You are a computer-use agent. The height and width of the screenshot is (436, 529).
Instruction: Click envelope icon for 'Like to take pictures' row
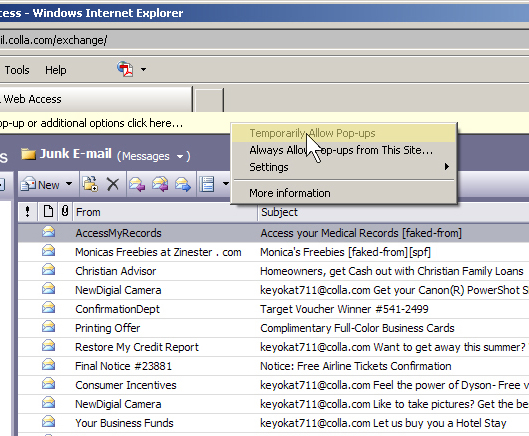pyautogui.click(x=49, y=403)
